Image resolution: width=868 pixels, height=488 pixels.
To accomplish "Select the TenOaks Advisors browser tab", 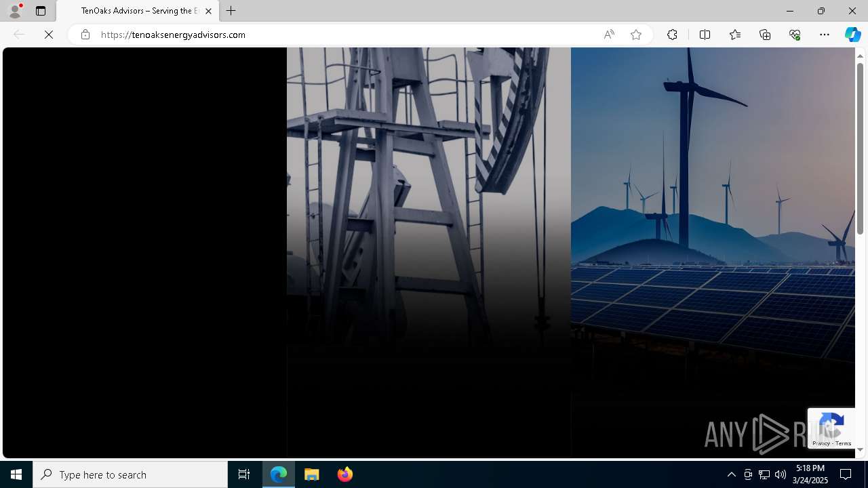I will coord(138,11).
